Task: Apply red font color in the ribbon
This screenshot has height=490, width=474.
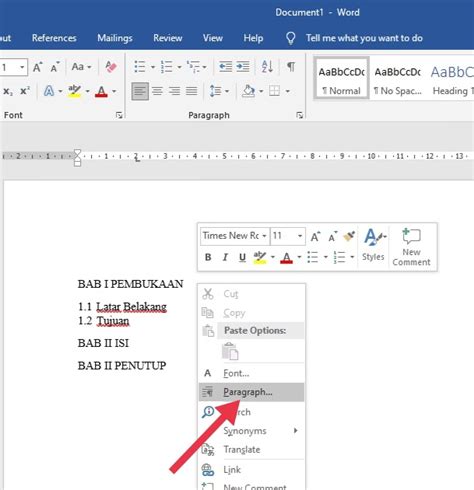Action: click(x=101, y=91)
